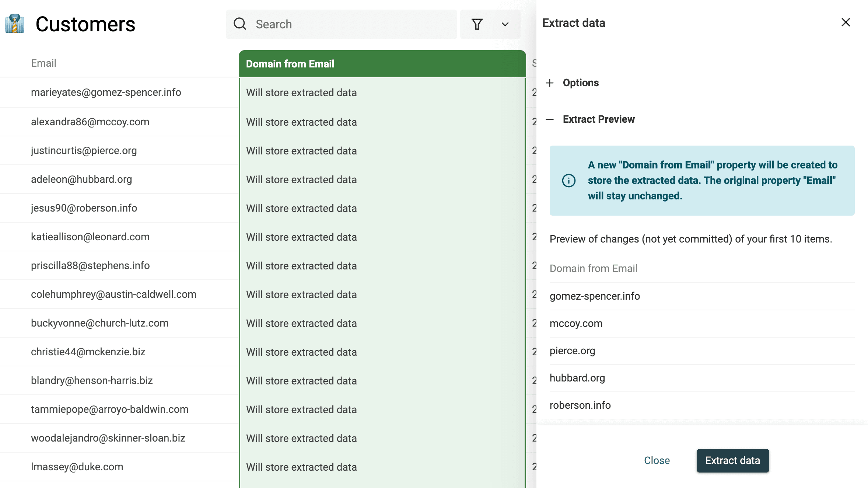Select the Domain from Email column header
868x488 pixels.
[382, 64]
